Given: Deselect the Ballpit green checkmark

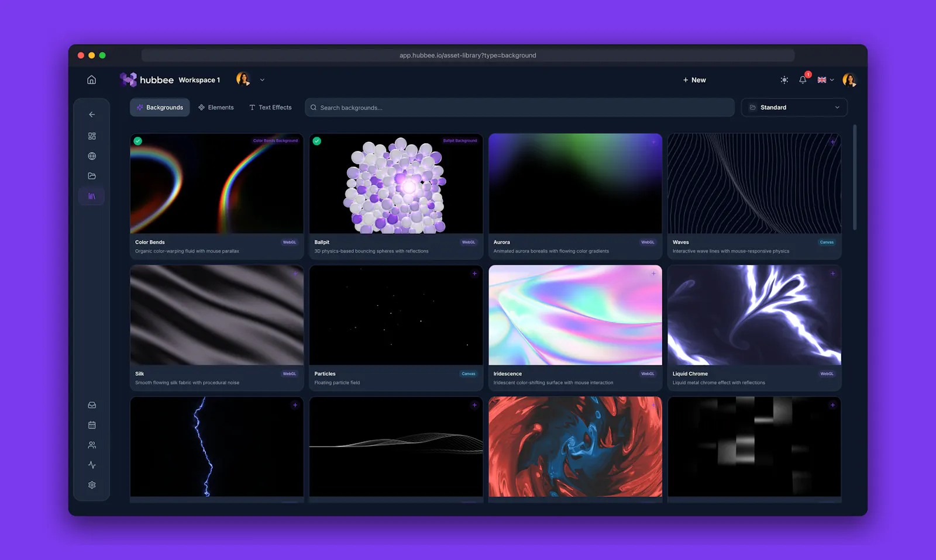Looking at the screenshot, I should pos(317,141).
